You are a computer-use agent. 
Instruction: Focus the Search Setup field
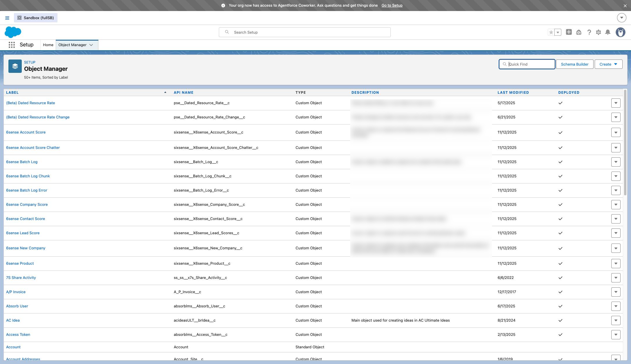(x=304, y=32)
